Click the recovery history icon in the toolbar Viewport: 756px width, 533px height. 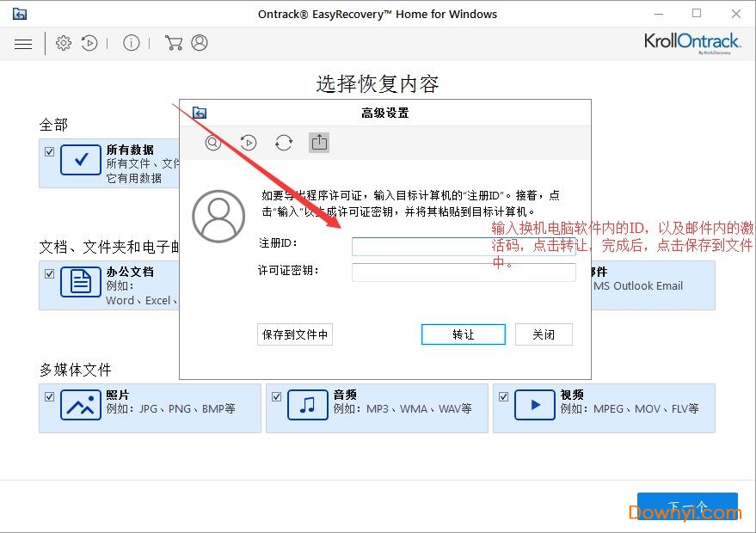tap(89, 42)
